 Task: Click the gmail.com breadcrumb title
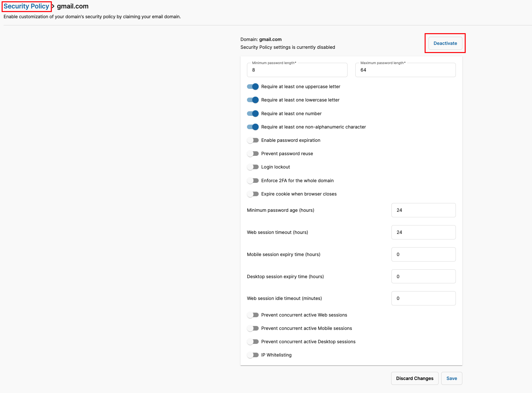coord(73,6)
